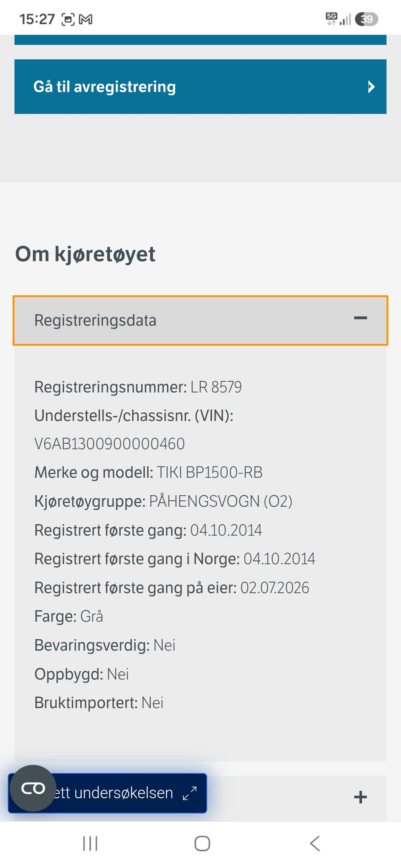Tap the blue bar above Gå til avregistrering
This screenshot has height=868, width=401.
(200, 40)
